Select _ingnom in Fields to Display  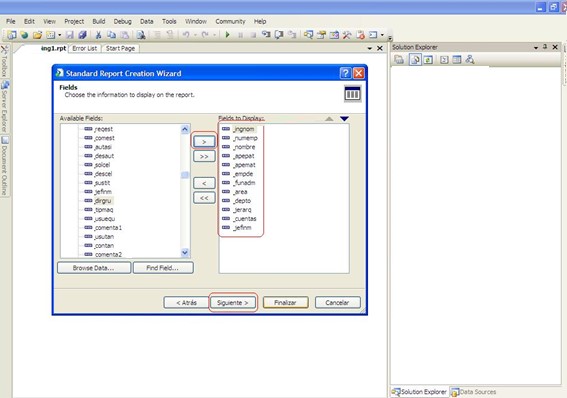point(238,129)
